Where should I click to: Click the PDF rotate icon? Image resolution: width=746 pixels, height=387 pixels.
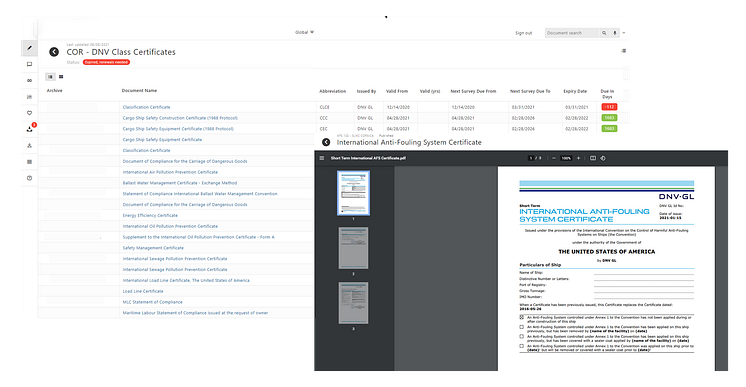[x=603, y=158]
